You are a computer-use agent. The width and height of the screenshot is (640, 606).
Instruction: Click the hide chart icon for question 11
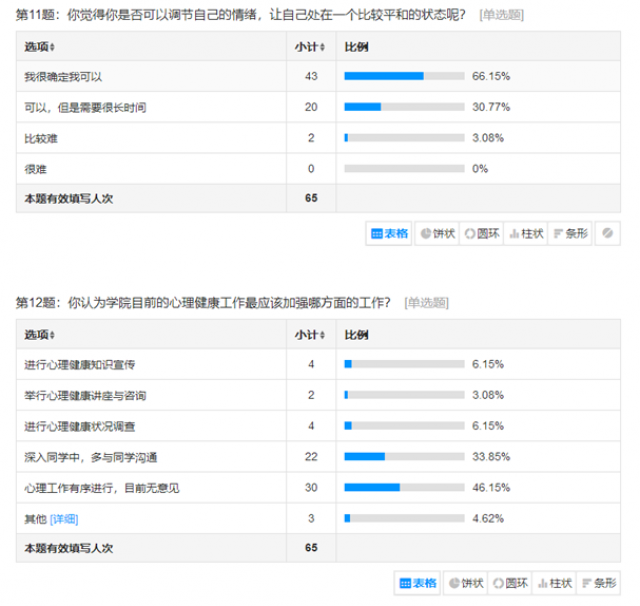pos(607,233)
